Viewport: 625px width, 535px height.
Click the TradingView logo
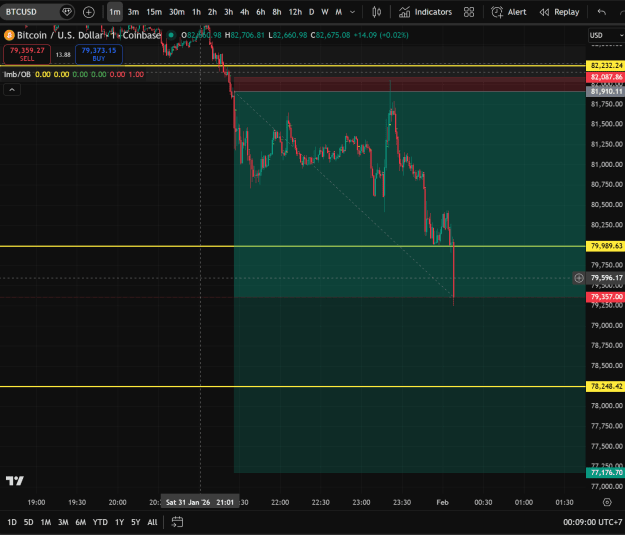[x=15, y=481]
